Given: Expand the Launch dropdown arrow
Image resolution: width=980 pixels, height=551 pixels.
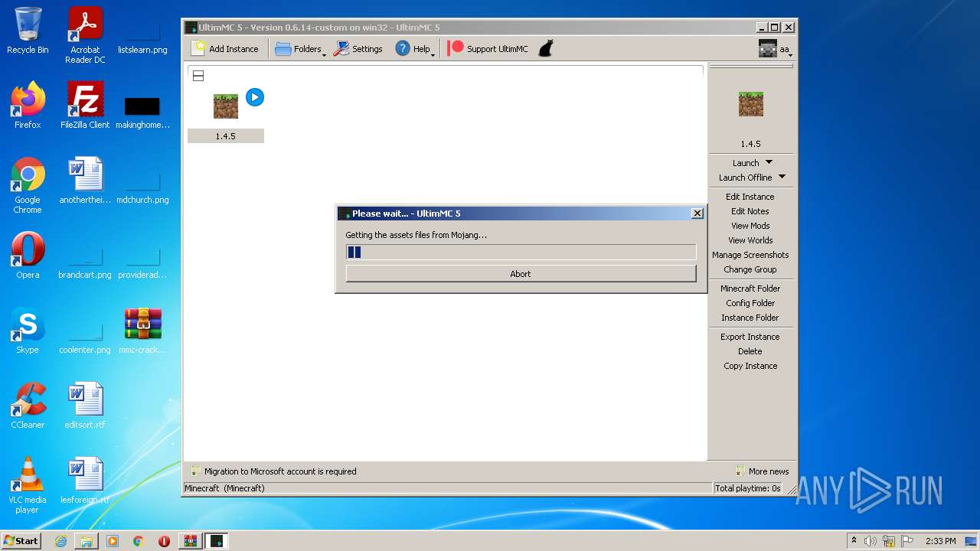Looking at the screenshot, I should pos(769,162).
